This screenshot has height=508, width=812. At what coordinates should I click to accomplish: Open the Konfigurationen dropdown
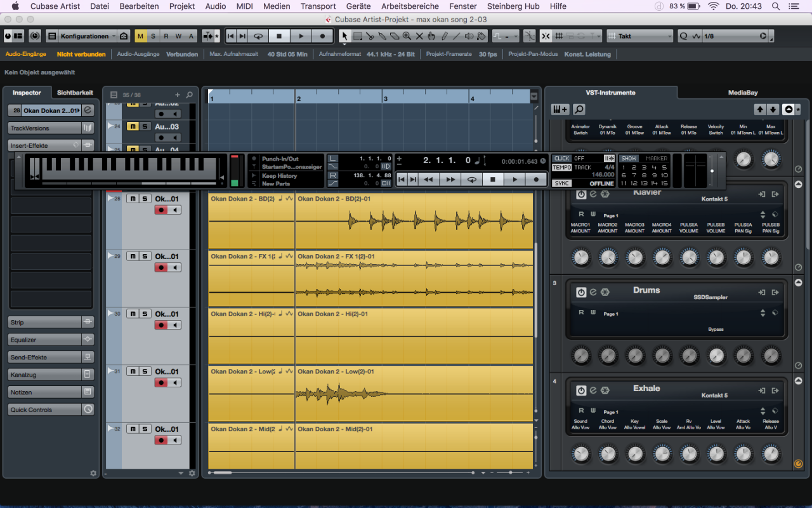pos(84,36)
